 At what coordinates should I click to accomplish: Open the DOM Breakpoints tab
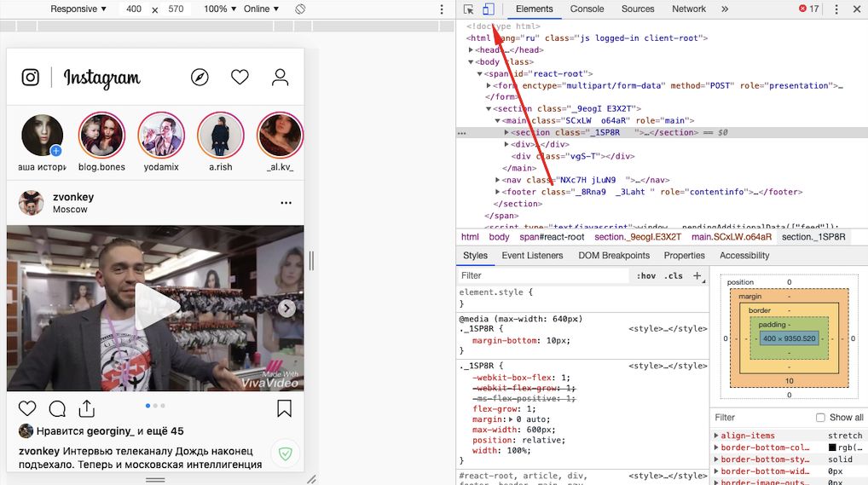614,256
